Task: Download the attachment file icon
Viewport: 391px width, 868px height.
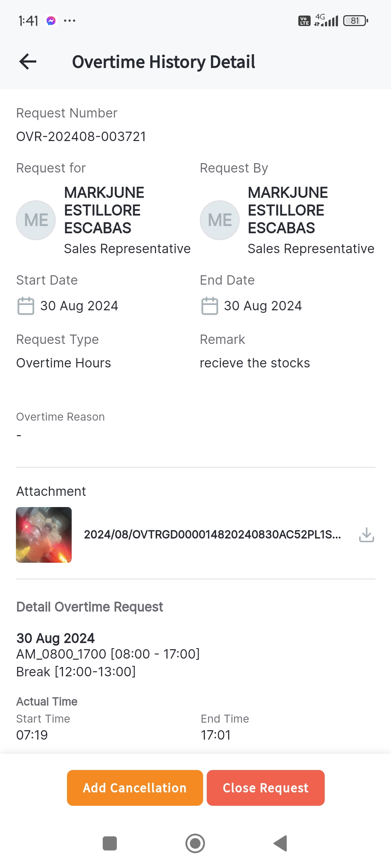Action: tap(366, 535)
